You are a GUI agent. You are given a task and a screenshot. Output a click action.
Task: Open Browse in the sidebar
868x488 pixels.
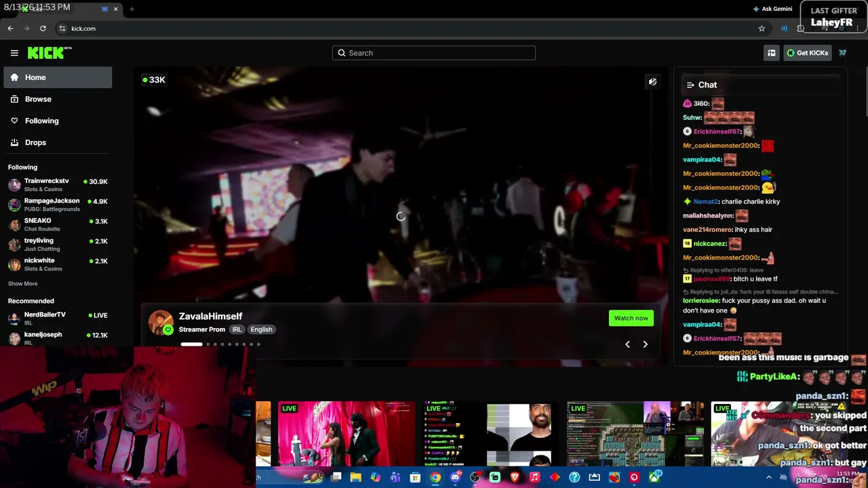[58, 99]
